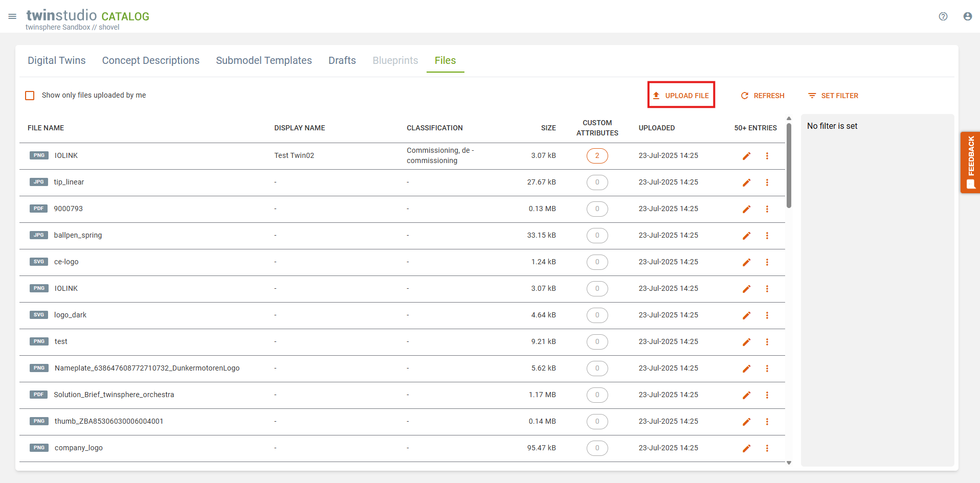Edit the company_logo file entry
This screenshot has height=483, width=980.
746,448
